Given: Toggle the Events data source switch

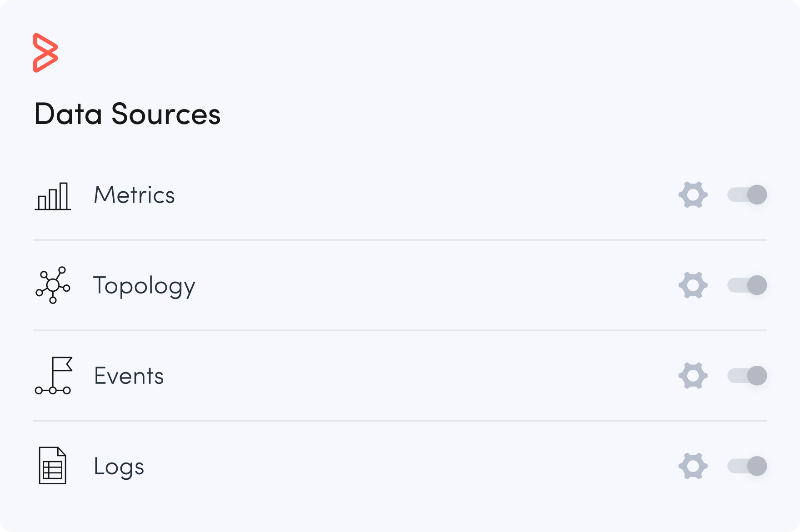Looking at the screenshot, I should coord(747,376).
